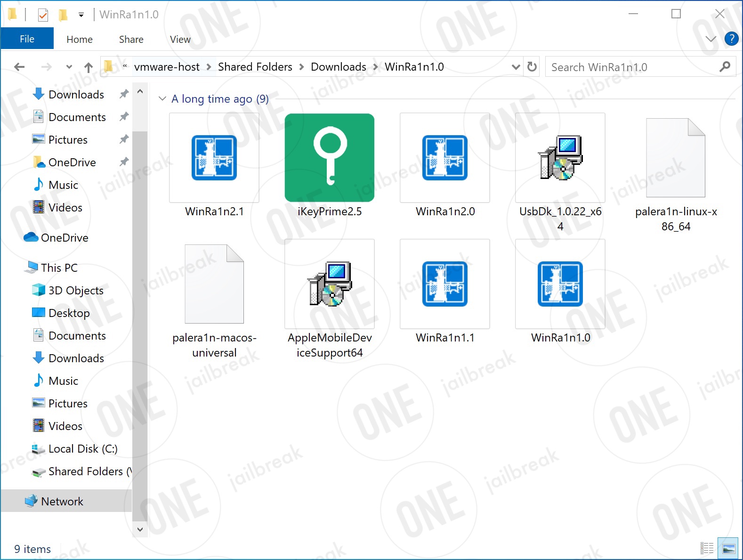Viewport: 743px width, 560px height.
Task: Open Downloads under This PC
Action: [x=76, y=358]
